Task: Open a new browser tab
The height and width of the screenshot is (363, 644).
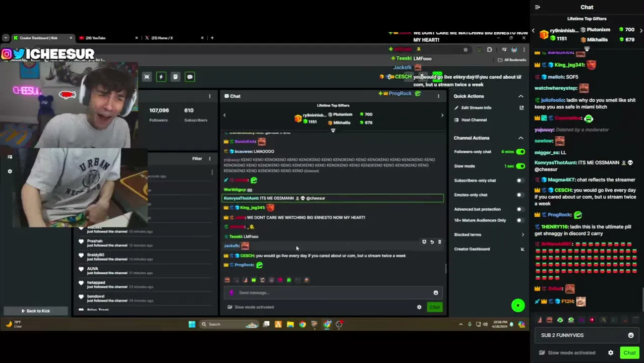Action: pos(212,38)
